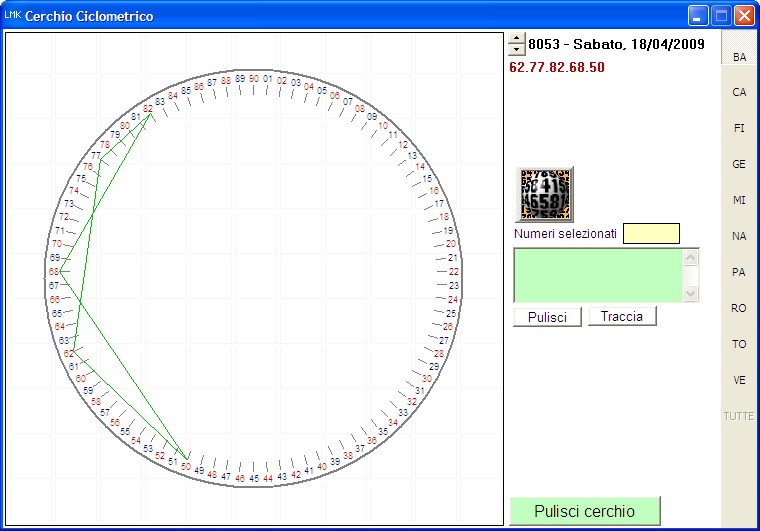The image size is (760, 531).
Task: Decrement the draw date with down arrow
Action: coord(516,50)
